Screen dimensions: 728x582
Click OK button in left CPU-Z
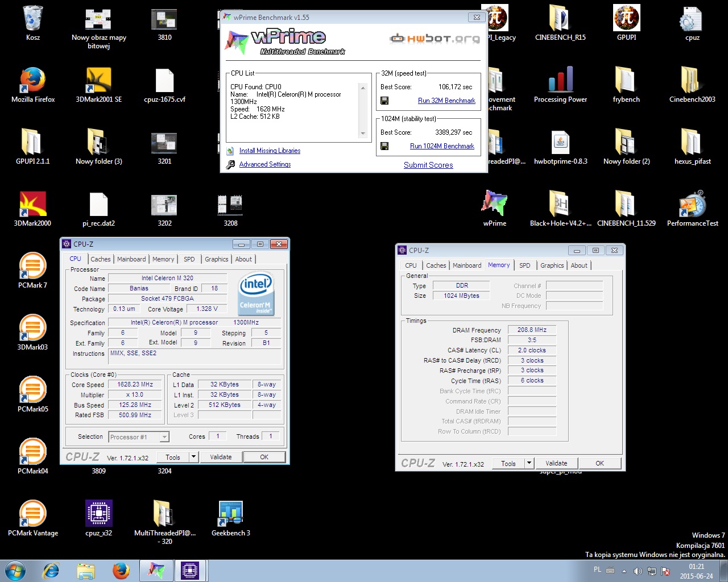264,457
